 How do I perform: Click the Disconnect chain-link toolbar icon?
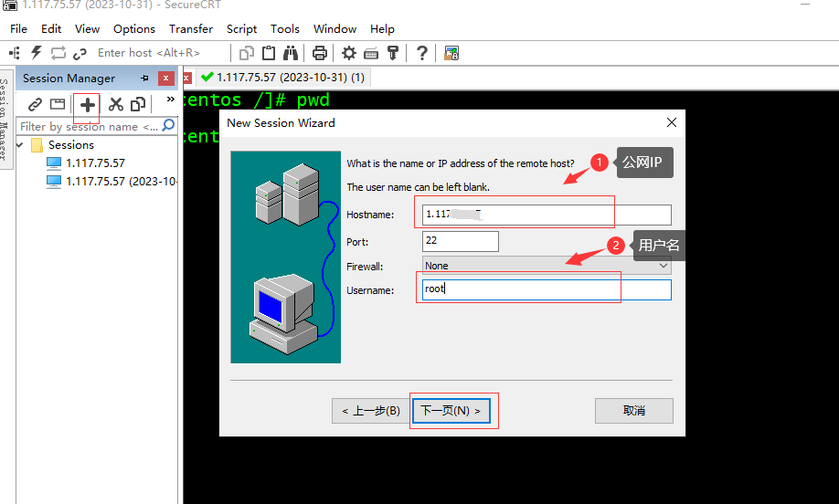point(80,54)
